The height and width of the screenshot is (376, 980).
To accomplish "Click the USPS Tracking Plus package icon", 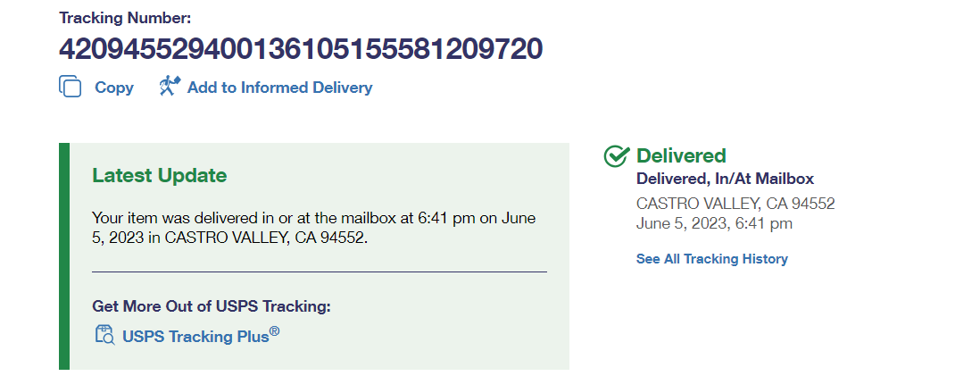I will 104,335.
